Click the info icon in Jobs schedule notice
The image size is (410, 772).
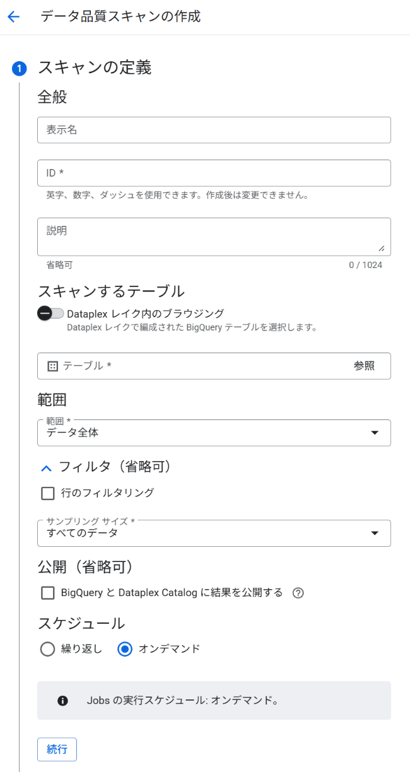[x=63, y=701]
